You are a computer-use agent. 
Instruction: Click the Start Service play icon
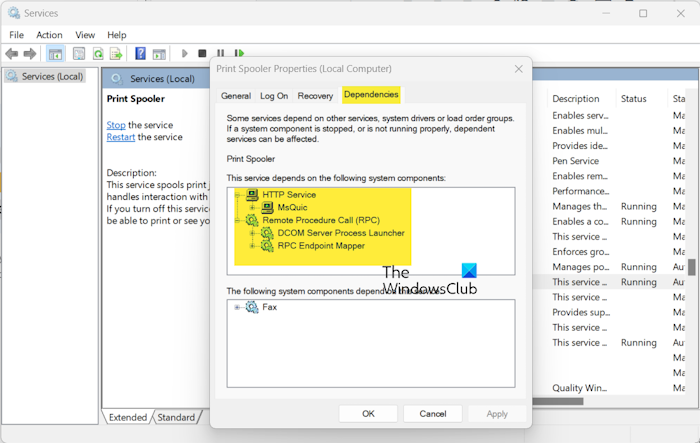184,54
